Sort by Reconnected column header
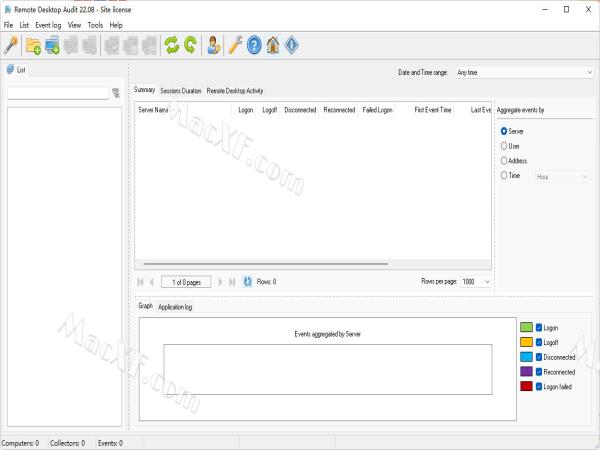600x450 pixels. click(339, 110)
